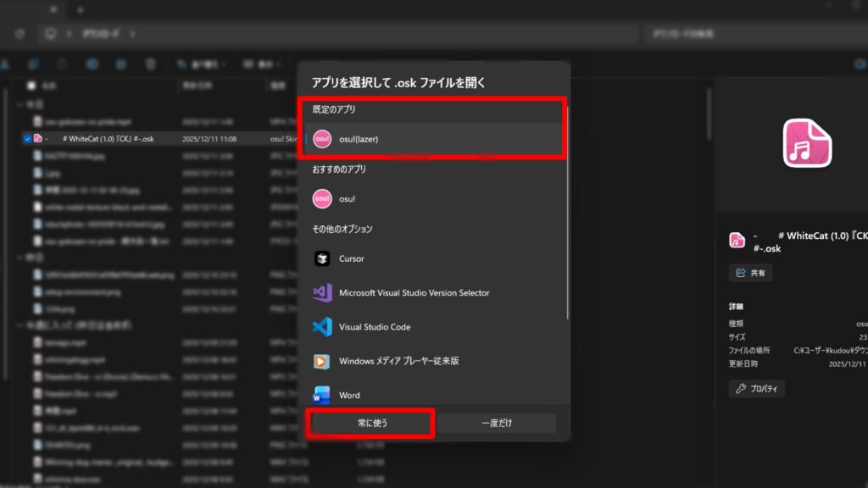Select the osu!(lazer) app icon
The width and height of the screenshot is (868, 488).
point(322,139)
